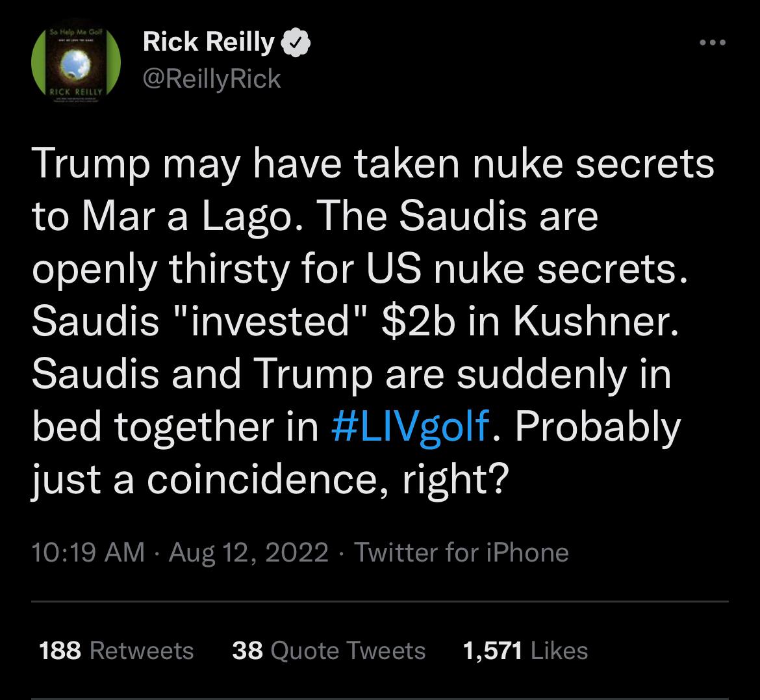Show the 1,571 Likes list
This screenshot has width=760, height=700.
tap(525, 651)
